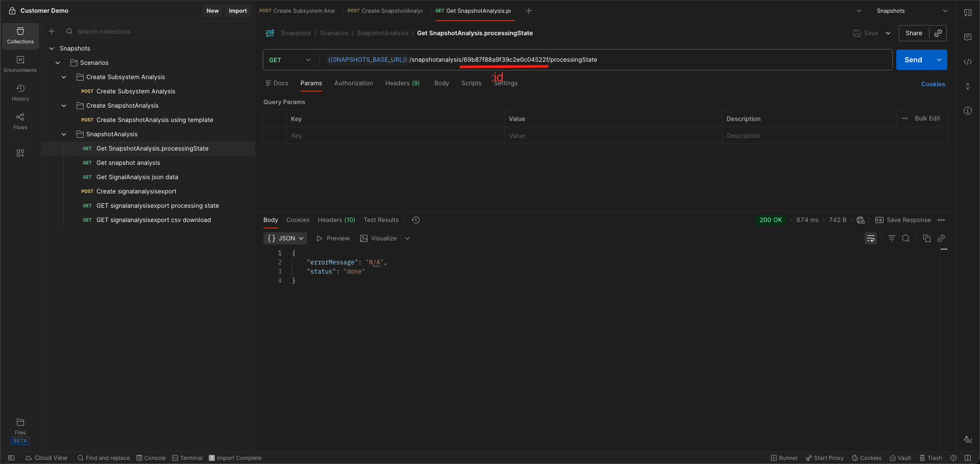This screenshot has width=980, height=464.
Task: Open the Terminal from the status bar
Action: point(187,458)
